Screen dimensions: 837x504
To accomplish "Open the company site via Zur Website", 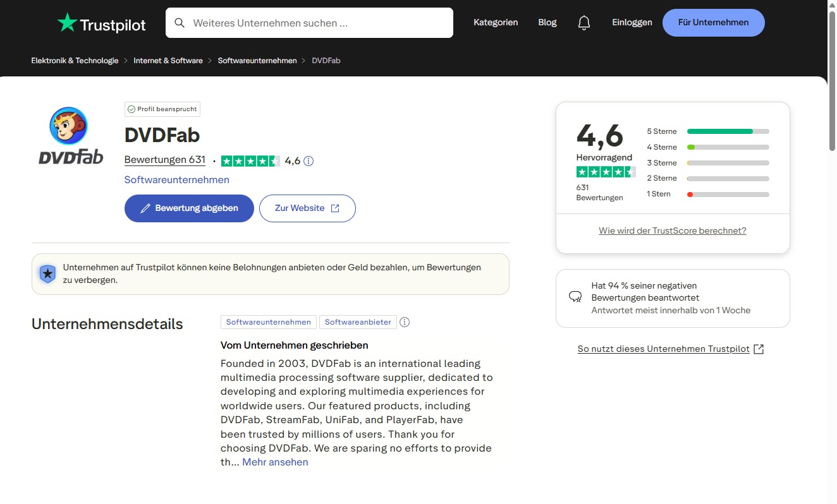I will [x=307, y=208].
